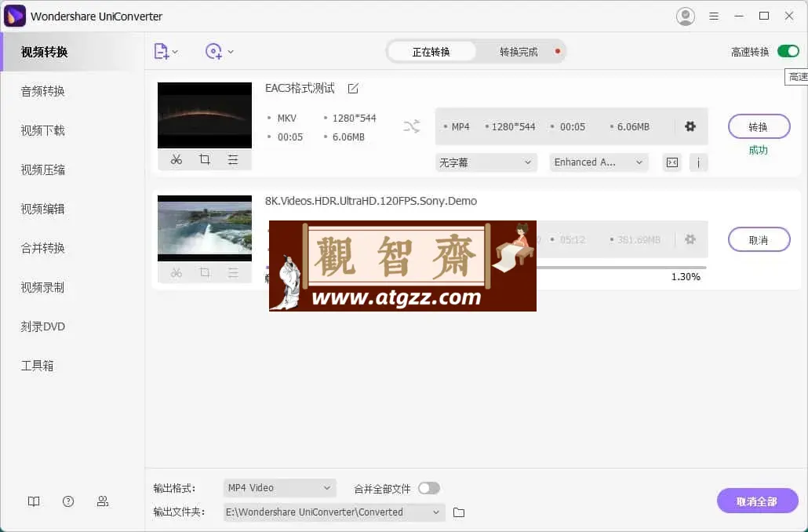Open 工具箱 in the sidebar
This screenshot has height=532, width=808.
37,366
